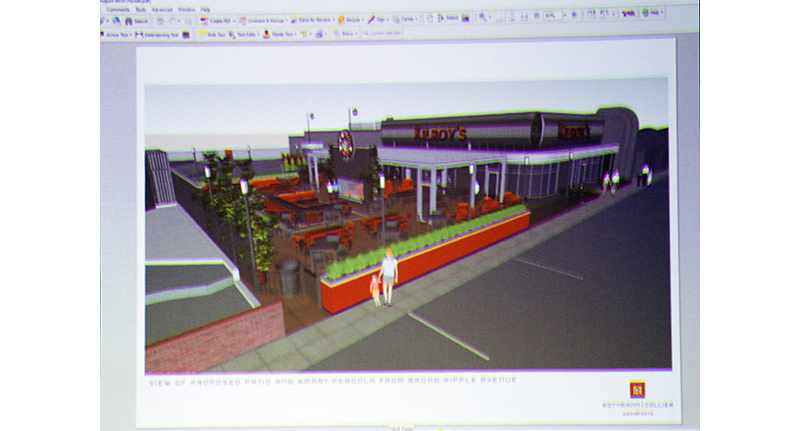Click the zoom out minus button

tap(537, 15)
